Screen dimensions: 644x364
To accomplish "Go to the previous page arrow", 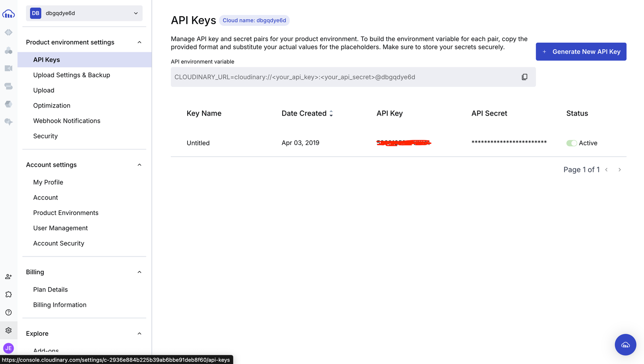I will (607, 170).
